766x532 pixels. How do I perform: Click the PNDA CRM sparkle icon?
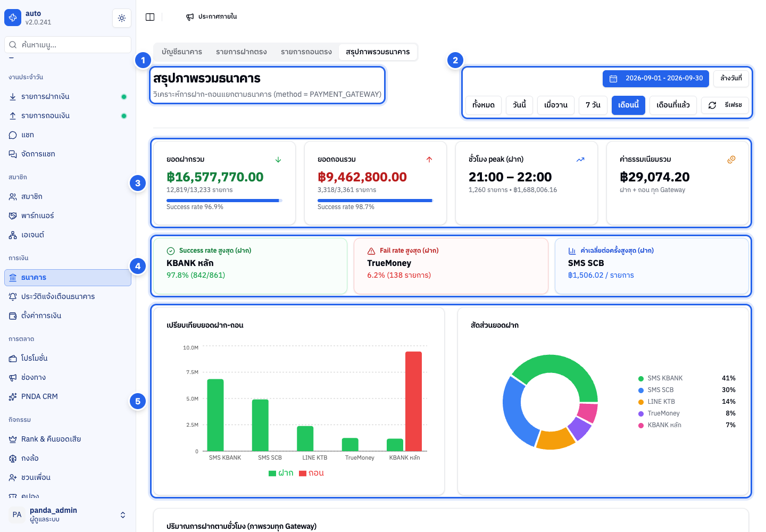coord(13,397)
